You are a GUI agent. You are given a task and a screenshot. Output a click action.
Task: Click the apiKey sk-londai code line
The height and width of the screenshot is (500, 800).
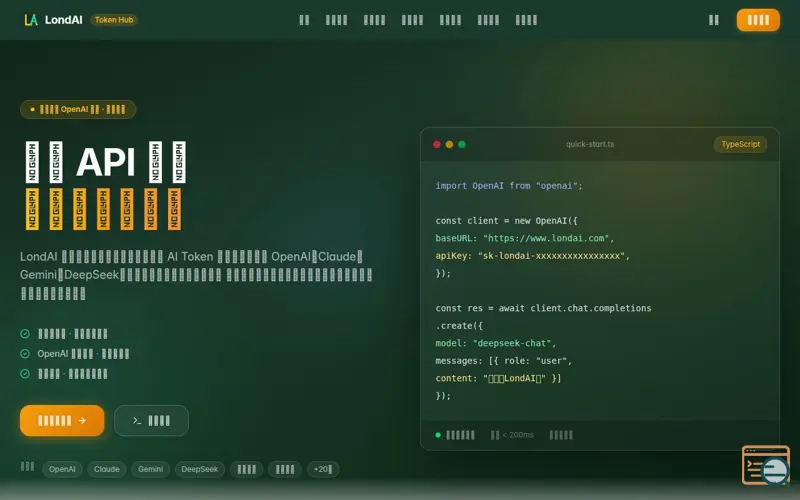tap(533, 256)
